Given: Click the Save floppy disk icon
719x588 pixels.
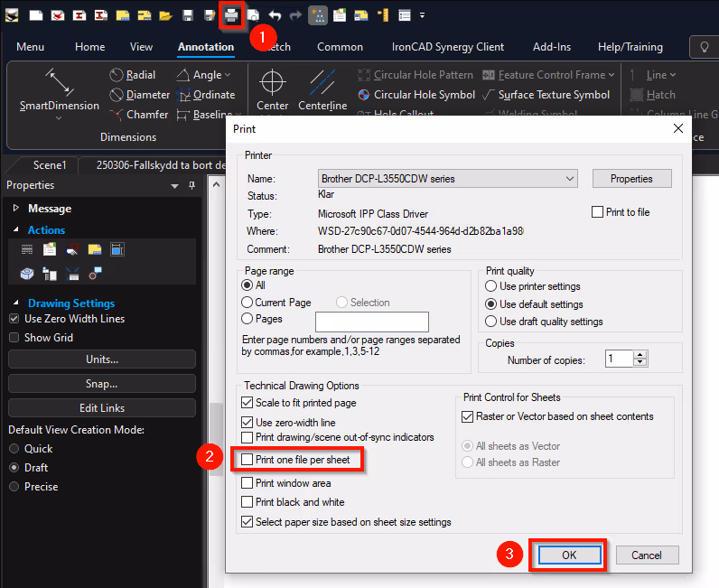Looking at the screenshot, I should click(x=188, y=15).
